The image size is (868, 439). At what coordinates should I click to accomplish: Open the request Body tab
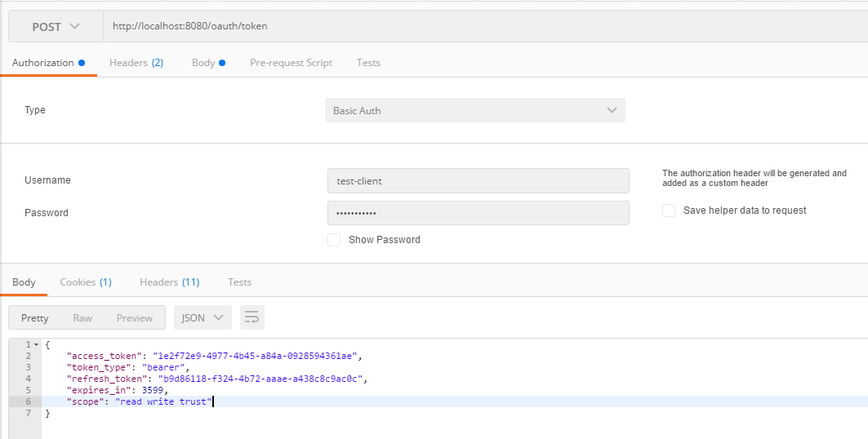tap(208, 63)
